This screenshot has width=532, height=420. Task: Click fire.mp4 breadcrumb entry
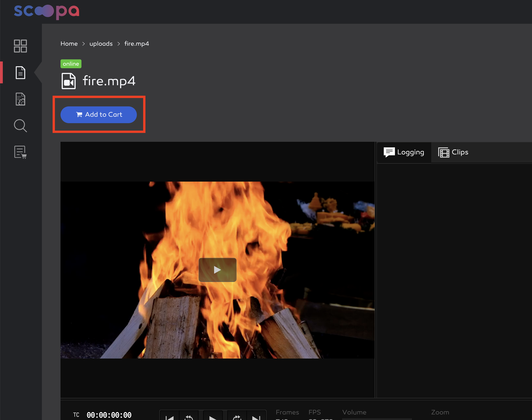point(137,44)
